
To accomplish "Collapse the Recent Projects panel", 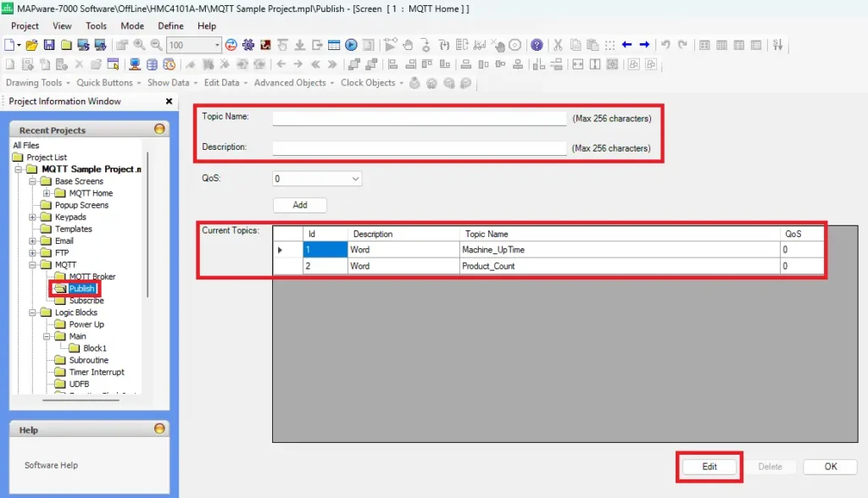I will tap(161, 129).
